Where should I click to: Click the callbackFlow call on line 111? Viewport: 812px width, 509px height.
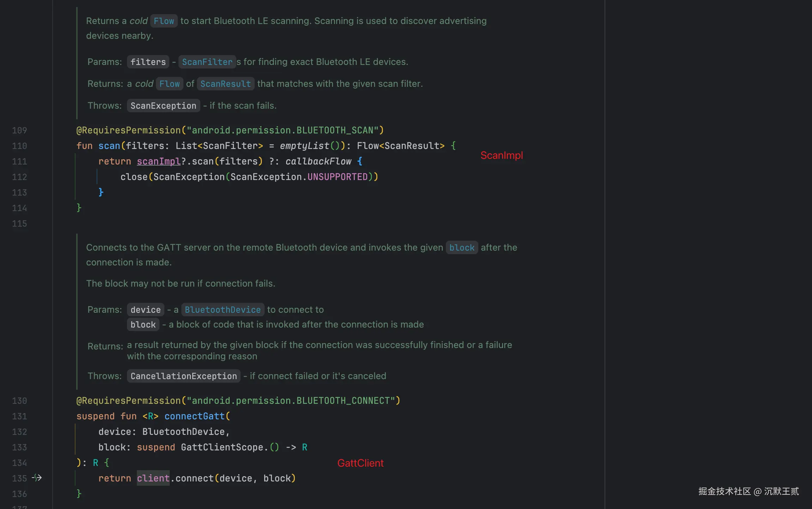(x=318, y=162)
